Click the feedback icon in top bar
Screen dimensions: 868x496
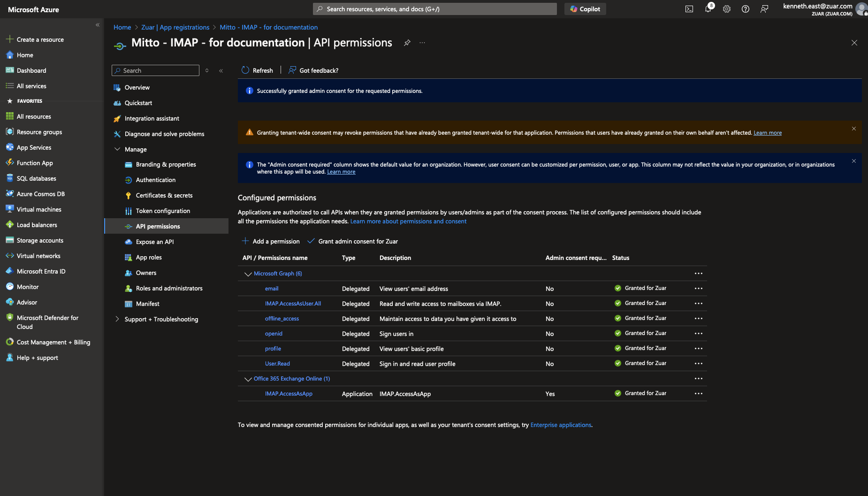[x=764, y=9]
